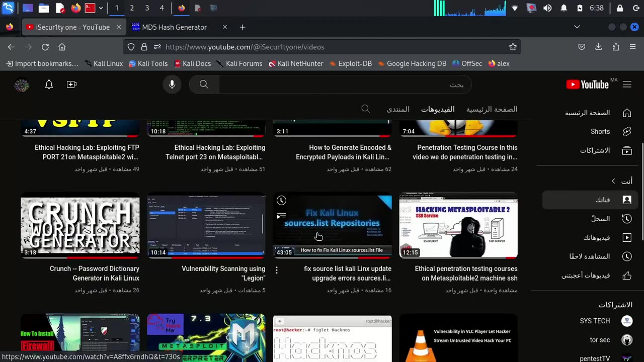Open Kali Tools bookmark

coord(148,63)
